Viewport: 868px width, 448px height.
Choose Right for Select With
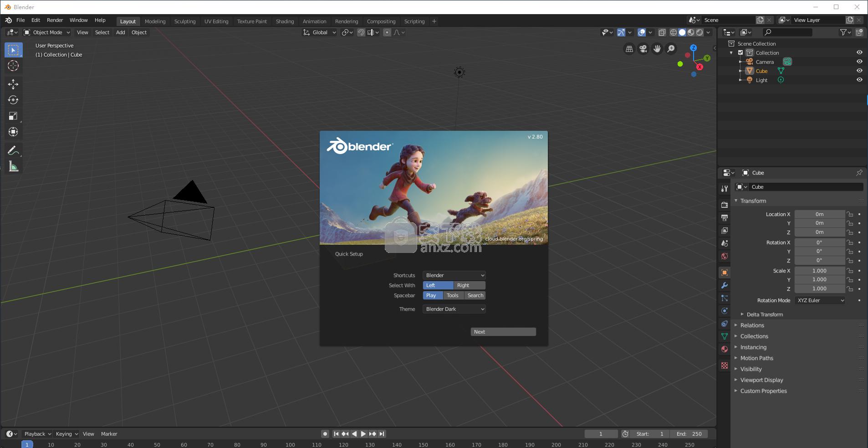(x=470, y=285)
